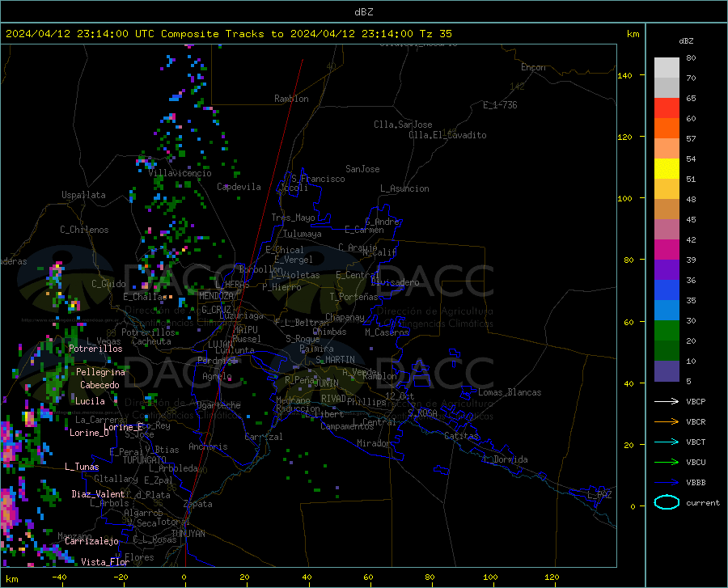The height and width of the screenshot is (588, 728).
Task: Click the blue VBBB arrow in the legend
Action: (x=667, y=482)
